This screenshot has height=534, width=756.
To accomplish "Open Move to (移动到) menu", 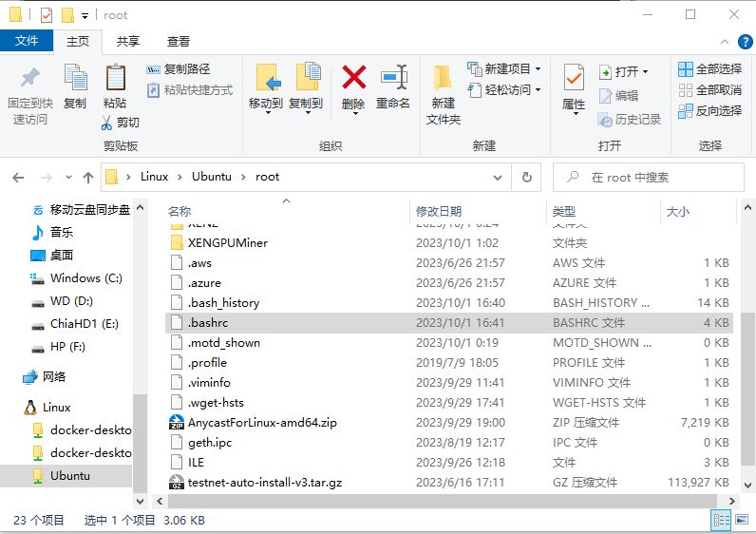I will tap(266, 89).
